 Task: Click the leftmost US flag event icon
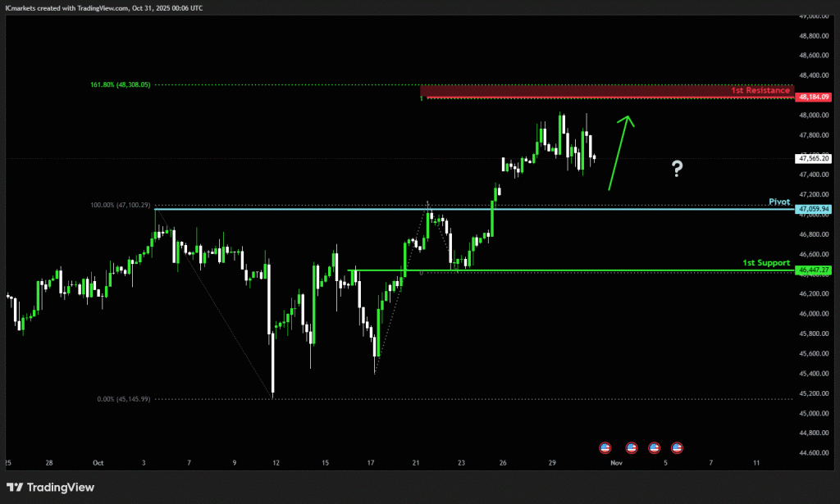click(x=605, y=447)
